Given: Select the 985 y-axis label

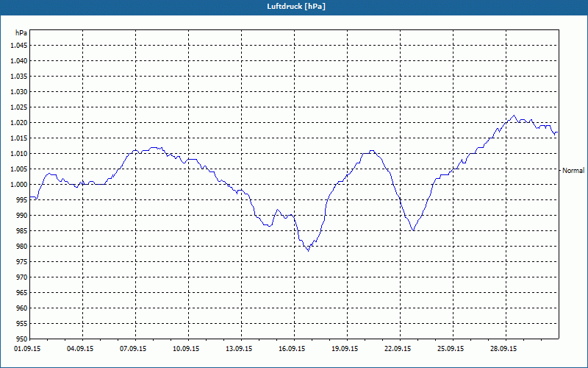Looking at the screenshot, I should pos(22,231).
